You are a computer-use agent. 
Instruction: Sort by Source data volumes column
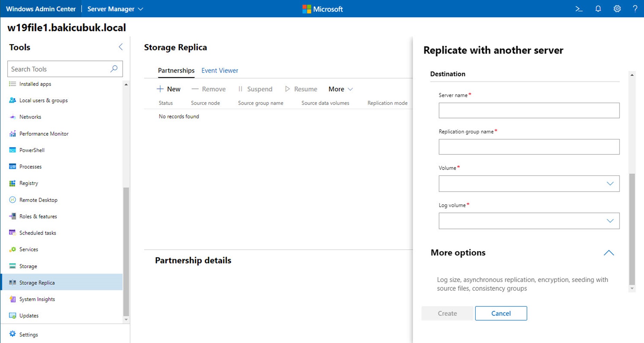(x=325, y=103)
